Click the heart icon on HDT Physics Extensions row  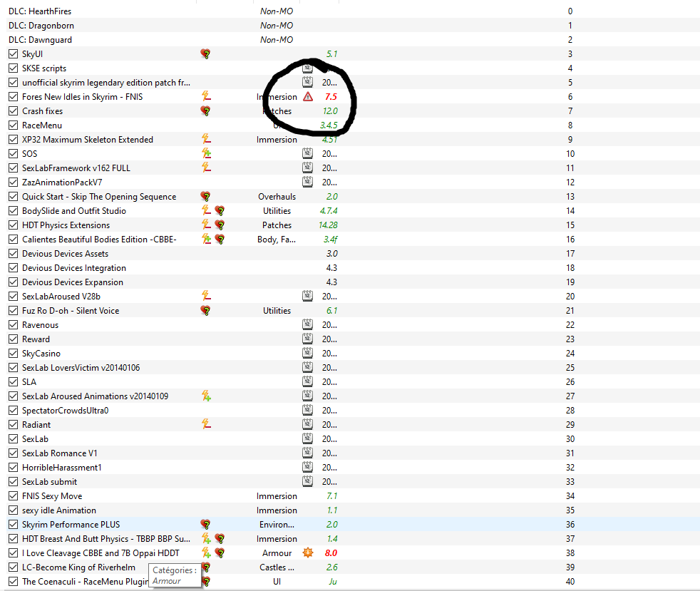pos(220,225)
